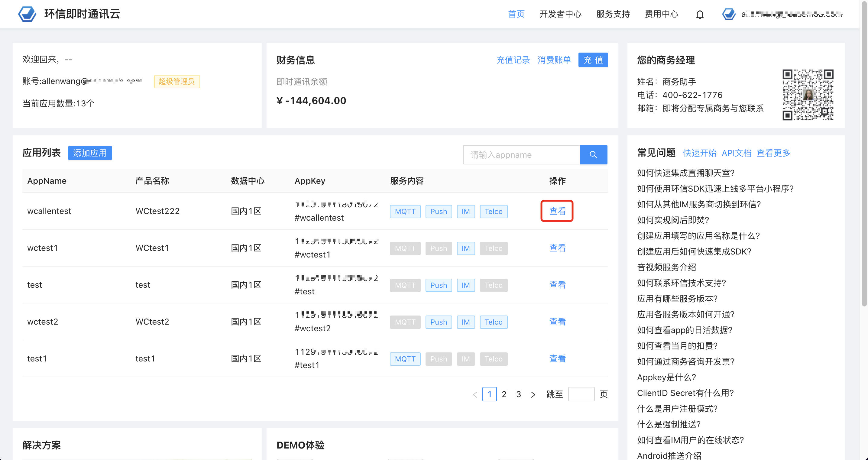
Task: Open FAQ 什么是强制推送?
Action: [x=669, y=425]
